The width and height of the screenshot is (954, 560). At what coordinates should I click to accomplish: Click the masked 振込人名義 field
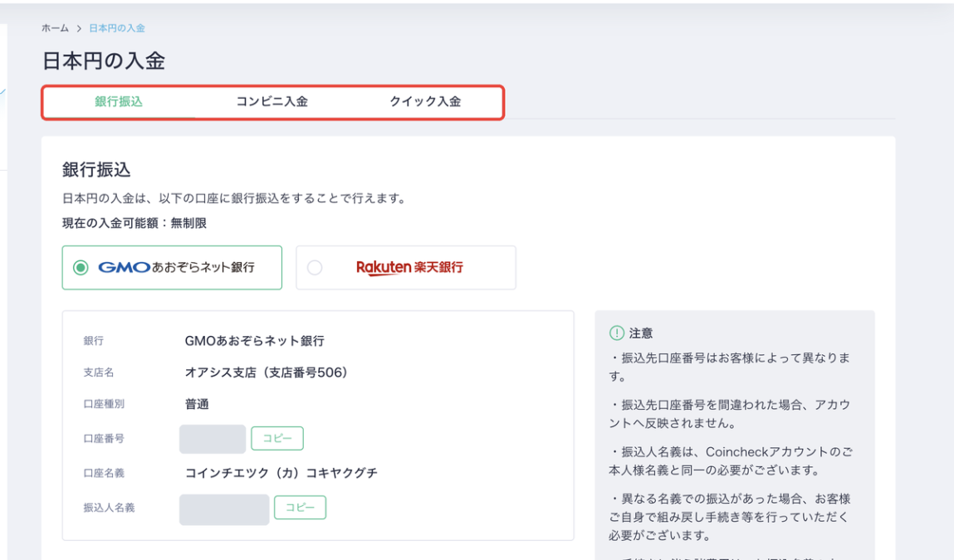pos(224,509)
